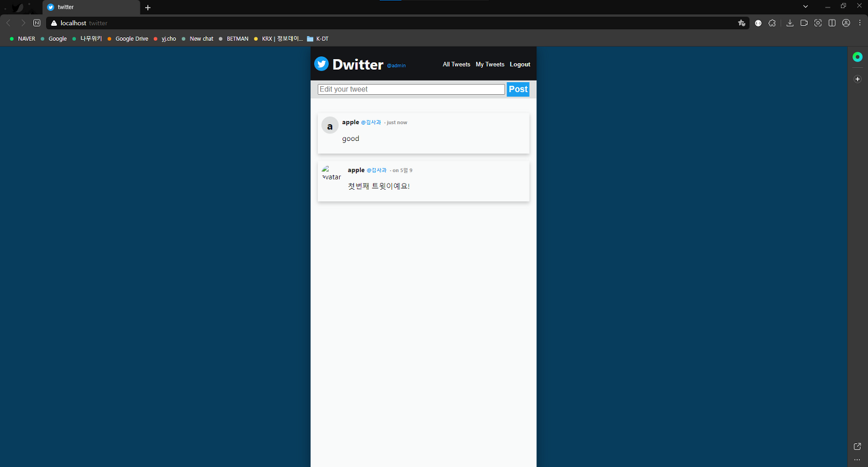Open the BETMAN bookmark
Viewport: 868px width, 467px height.
233,39
